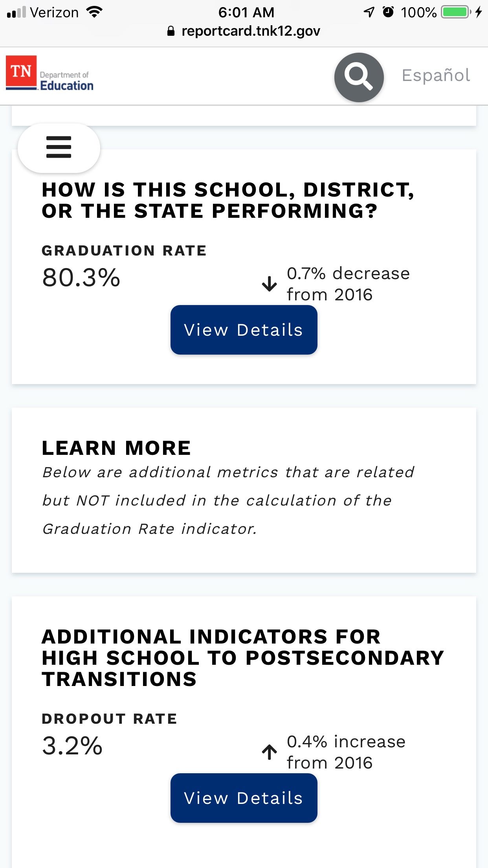The image size is (488, 868).
Task: View Details for Dropout Rate
Action: coord(244,798)
